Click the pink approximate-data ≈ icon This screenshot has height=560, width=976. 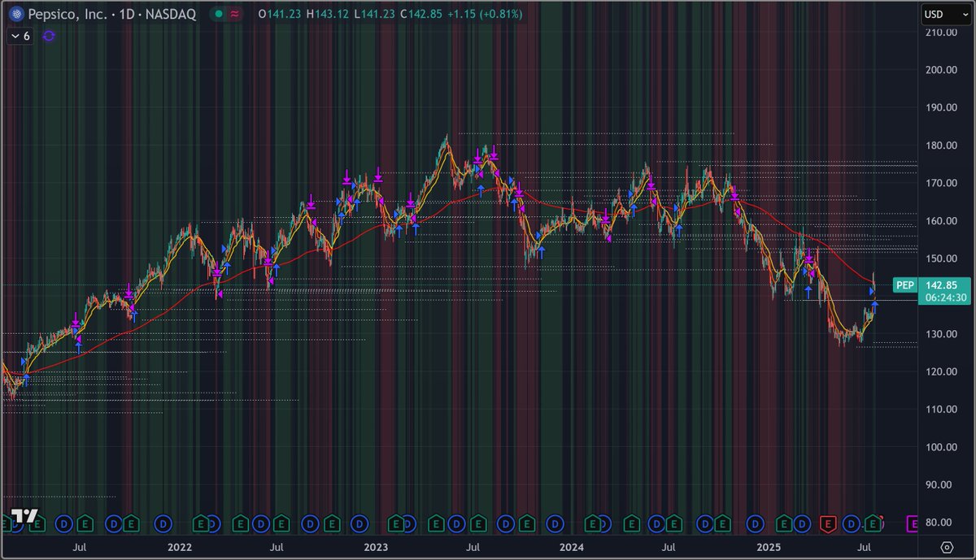(x=236, y=15)
